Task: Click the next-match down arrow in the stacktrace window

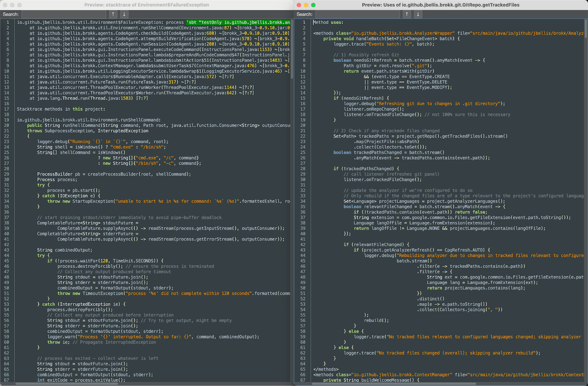Action: click(124, 14)
